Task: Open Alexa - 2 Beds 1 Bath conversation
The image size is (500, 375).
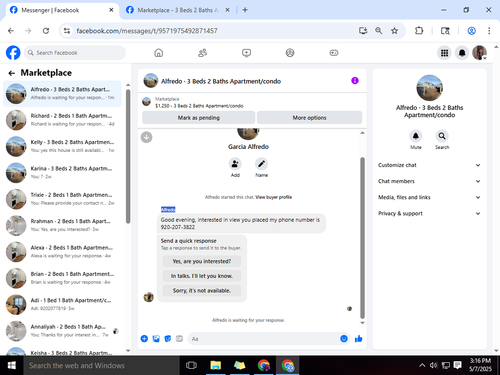Action: point(62,251)
